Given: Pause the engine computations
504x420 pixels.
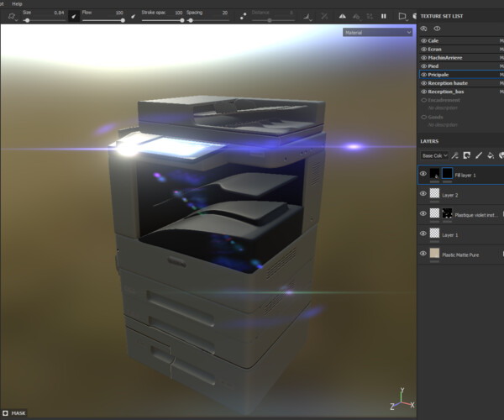Looking at the screenshot, I should coord(384,16).
